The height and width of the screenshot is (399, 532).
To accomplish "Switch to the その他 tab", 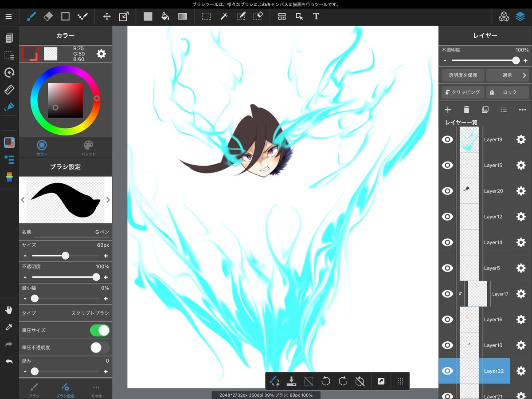I will 96,390.
